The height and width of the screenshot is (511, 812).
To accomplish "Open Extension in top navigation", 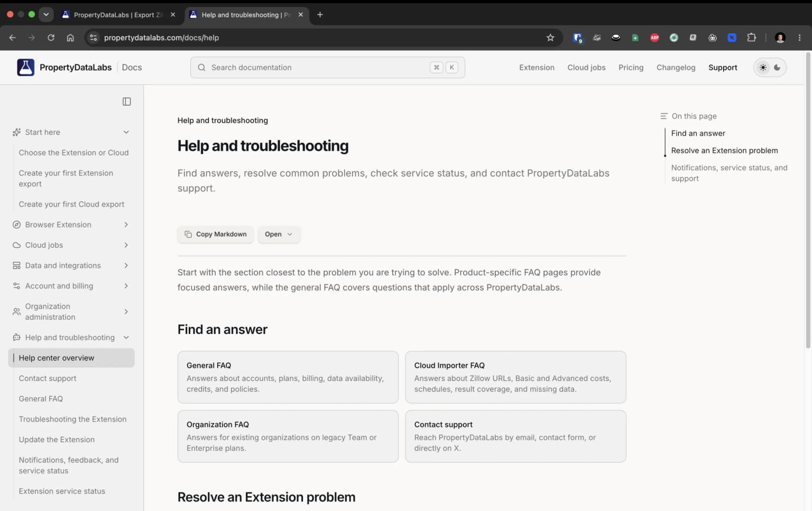I will tap(537, 68).
